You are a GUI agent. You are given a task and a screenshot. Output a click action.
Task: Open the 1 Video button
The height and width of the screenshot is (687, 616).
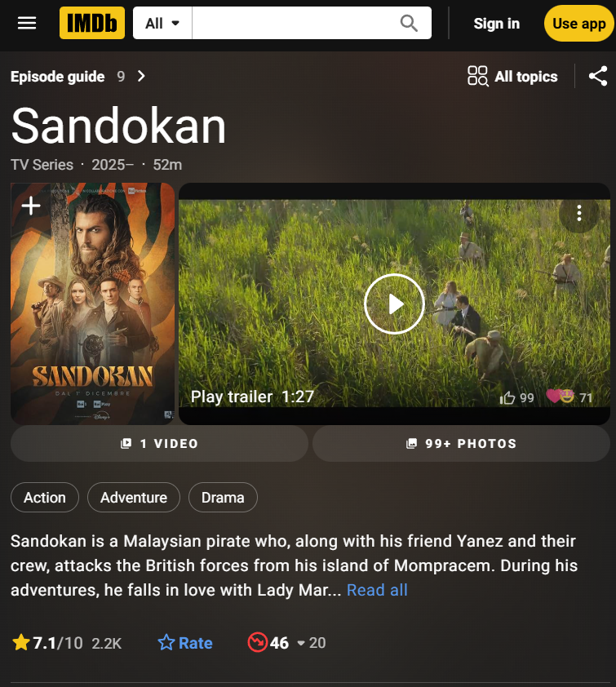159,443
